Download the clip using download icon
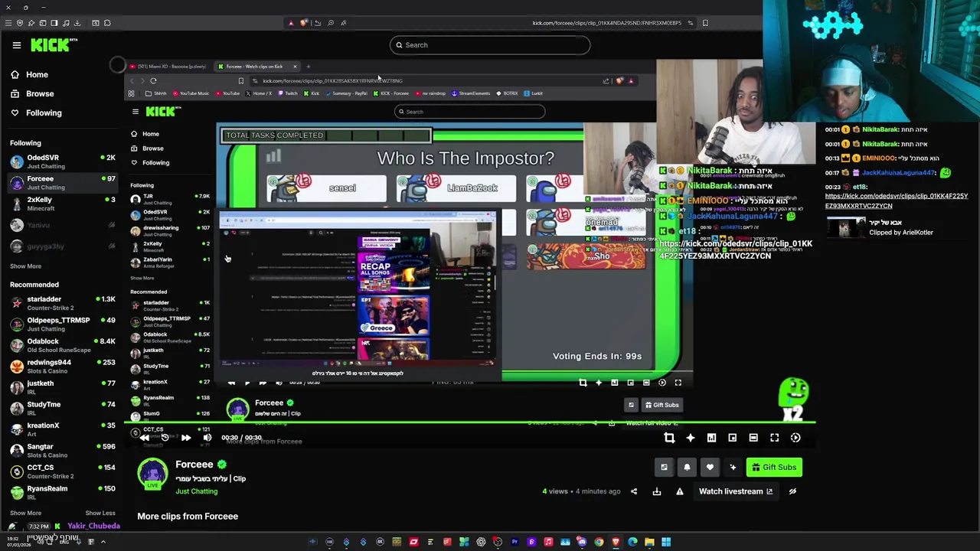This screenshot has height=551, width=980. [x=657, y=491]
